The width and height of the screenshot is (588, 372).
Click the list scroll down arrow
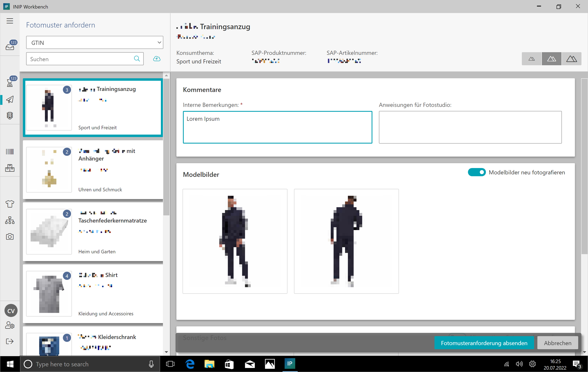(166, 352)
